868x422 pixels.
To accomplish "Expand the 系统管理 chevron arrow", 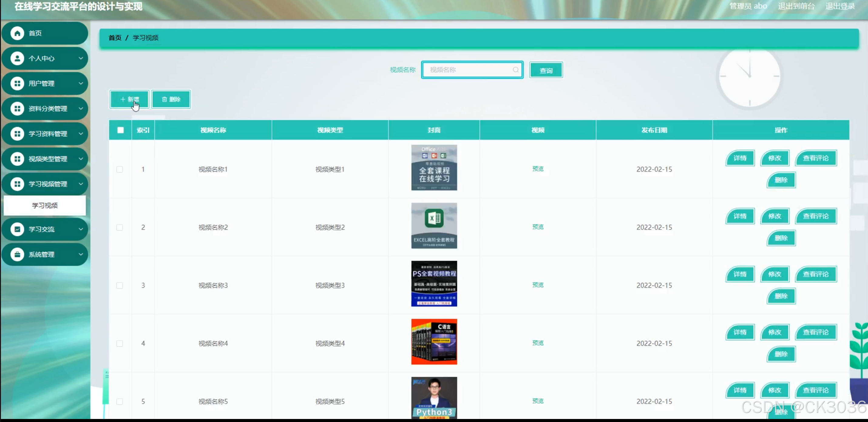I will pyautogui.click(x=81, y=254).
